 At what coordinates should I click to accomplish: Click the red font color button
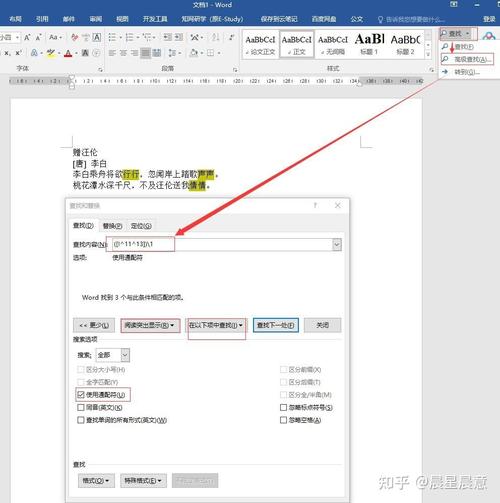[68, 53]
